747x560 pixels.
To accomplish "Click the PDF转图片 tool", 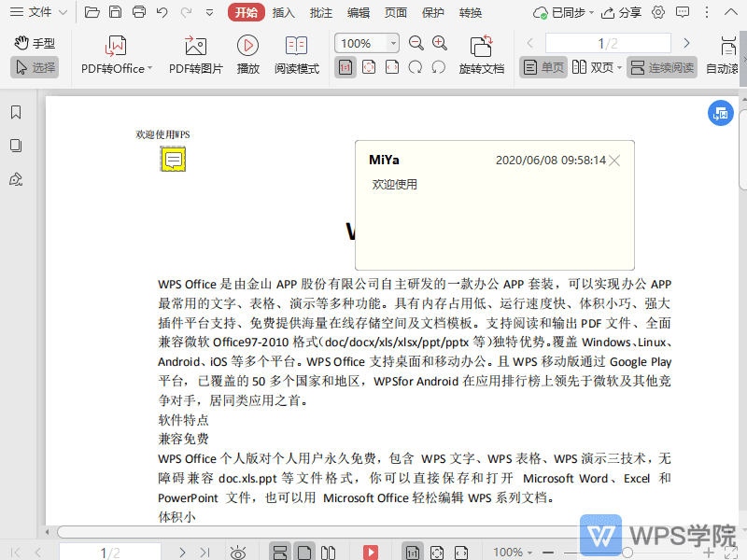I will pos(194,54).
